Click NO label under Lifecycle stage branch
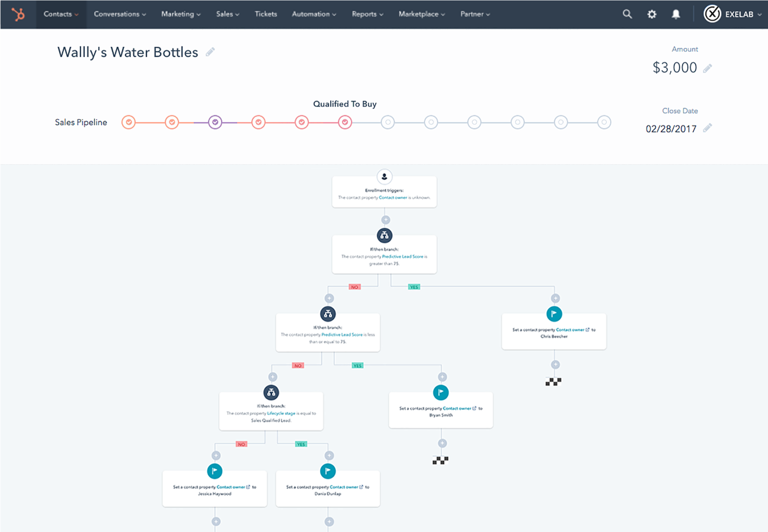Image resolution: width=768 pixels, height=532 pixels. pyautogui.click(x=241, y=444)
